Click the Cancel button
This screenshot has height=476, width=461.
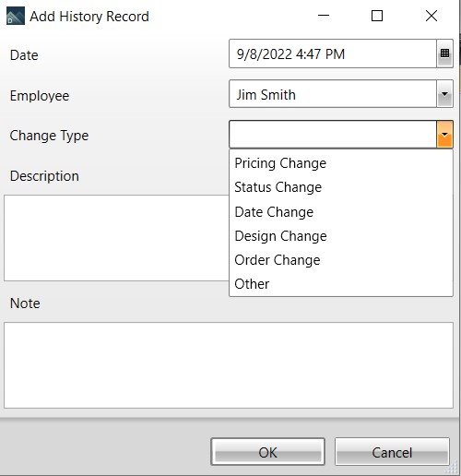tap(392, 452)
